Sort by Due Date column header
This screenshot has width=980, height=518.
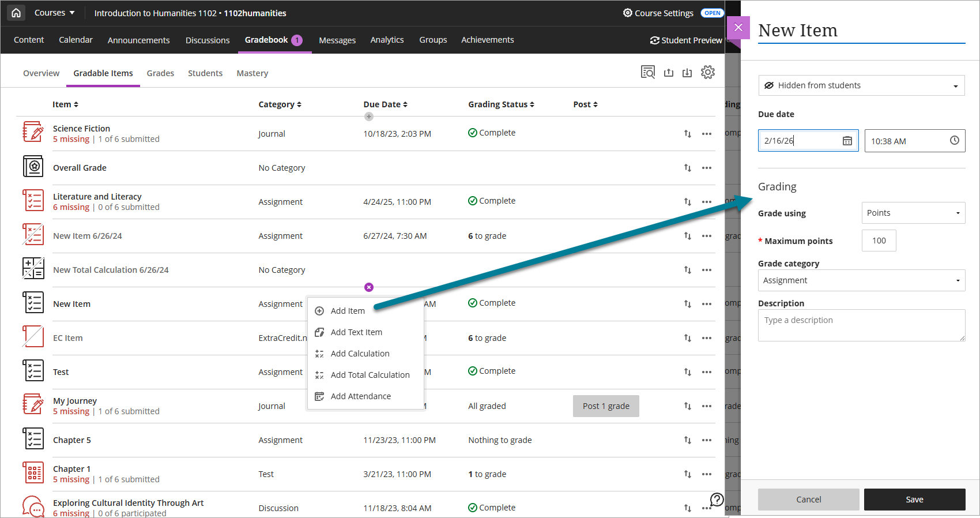pos(385,104)
